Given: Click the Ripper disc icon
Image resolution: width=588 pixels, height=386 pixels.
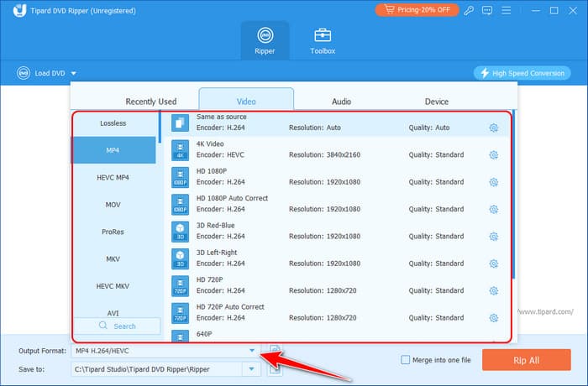Looking at the screenshot, I should tap(265, 35).
